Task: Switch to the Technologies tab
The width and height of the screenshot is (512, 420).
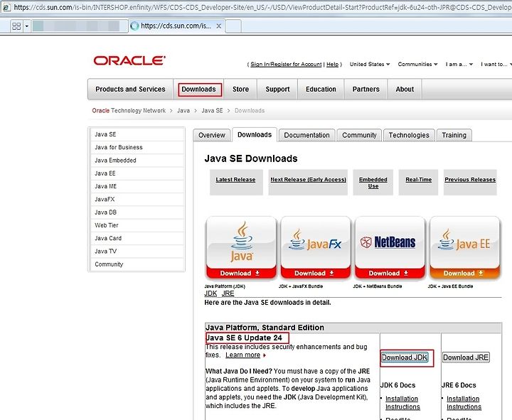Action: tap(409, 135)
